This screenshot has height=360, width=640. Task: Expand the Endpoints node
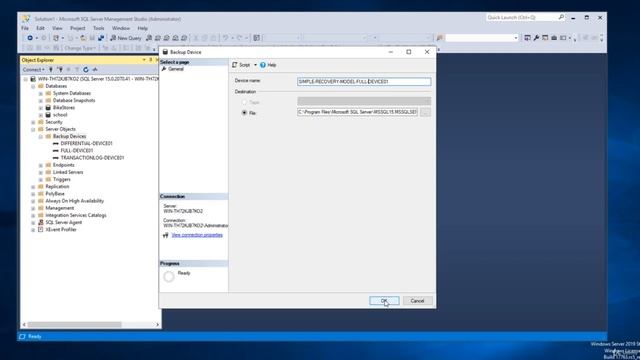pos(41,165)
